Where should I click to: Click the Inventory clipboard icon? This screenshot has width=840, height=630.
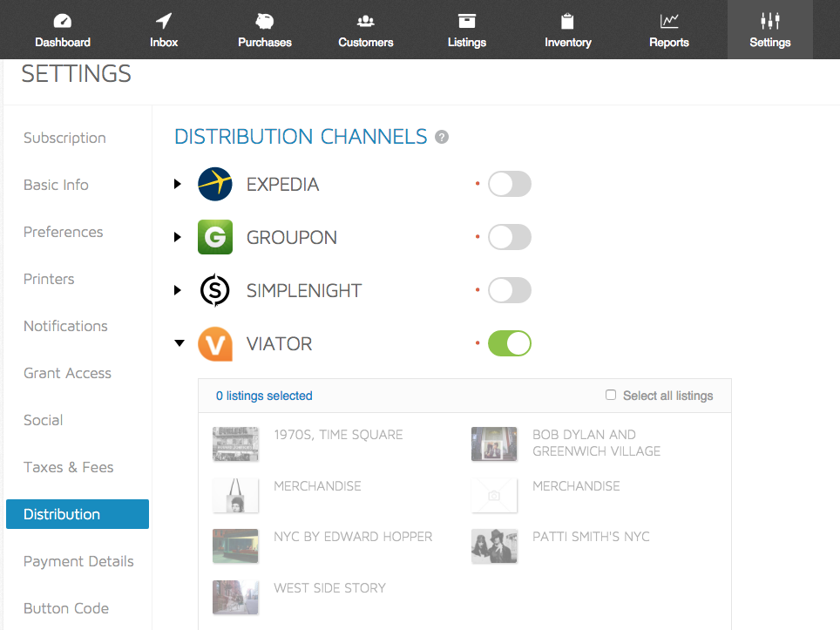coord(567,21)
